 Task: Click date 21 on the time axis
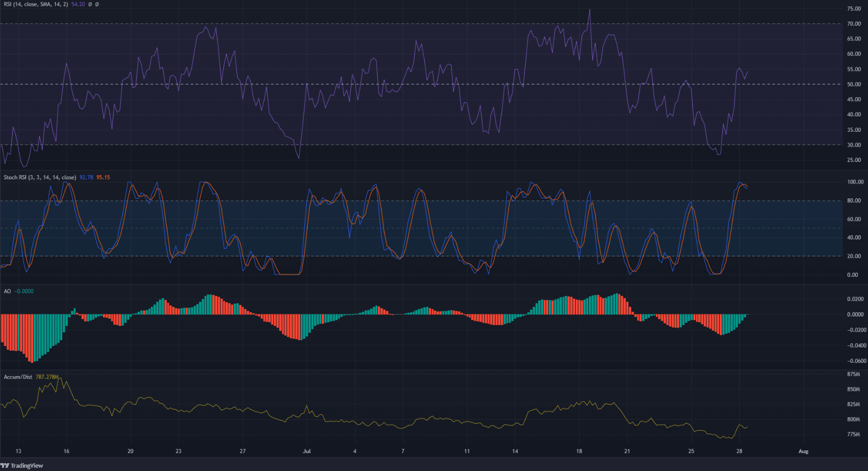tap(627, 451)
